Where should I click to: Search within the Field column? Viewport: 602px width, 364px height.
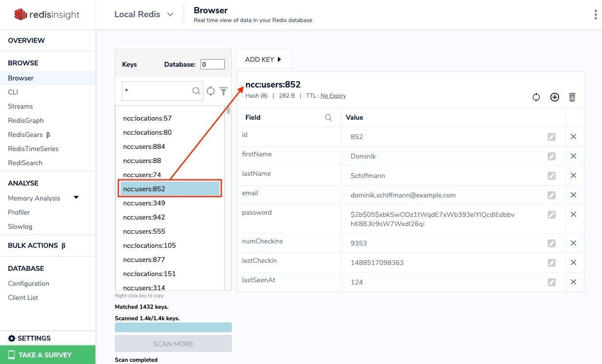click(328, 118)
